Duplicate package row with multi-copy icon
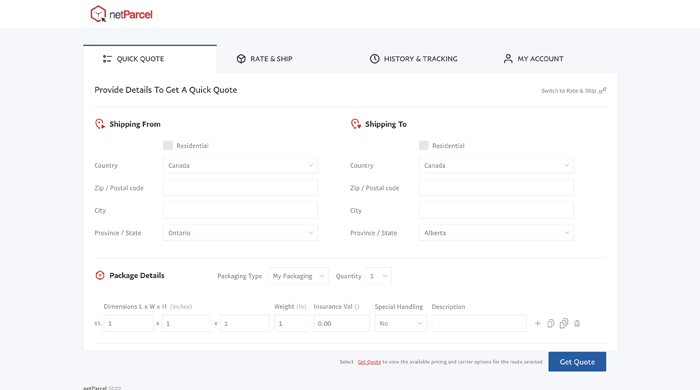700x390 pixels. coord(564,323)
